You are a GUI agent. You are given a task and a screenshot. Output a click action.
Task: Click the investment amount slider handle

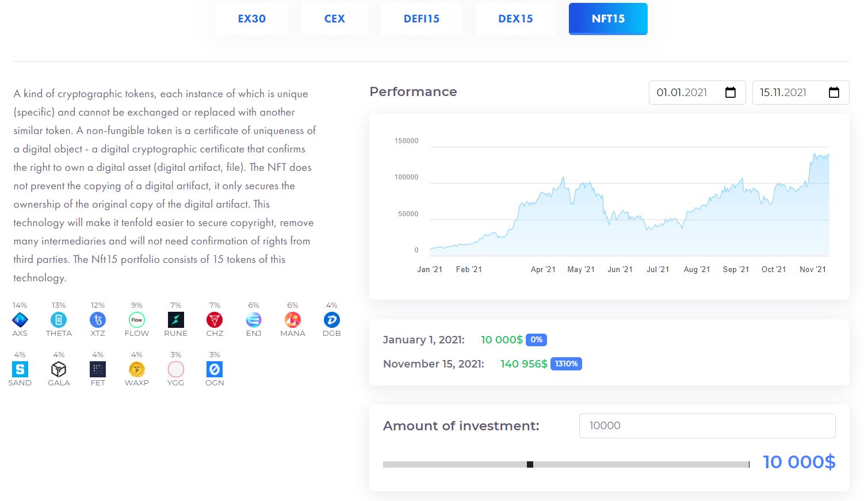coord(530,464)
